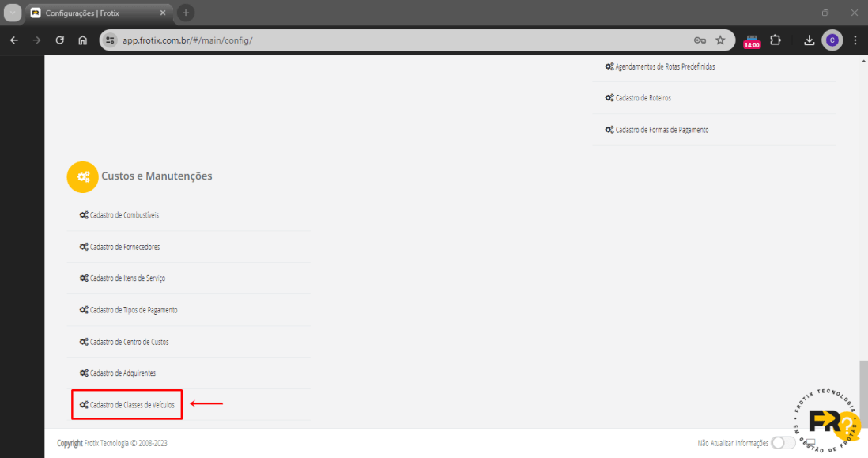Open Cadastro de Combustíveis
This screenshot has height=458, width=868.
click(124, 215)
